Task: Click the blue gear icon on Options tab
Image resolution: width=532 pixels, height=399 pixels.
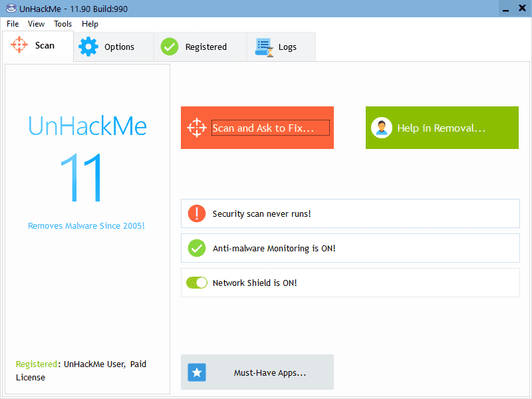Action: [x=88, y=47]
